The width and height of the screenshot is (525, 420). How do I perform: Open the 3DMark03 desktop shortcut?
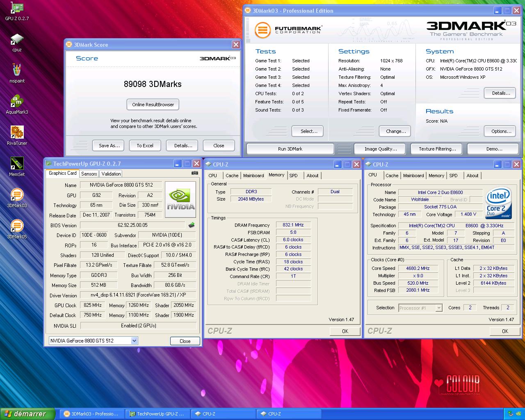click(x=17, y=199)
